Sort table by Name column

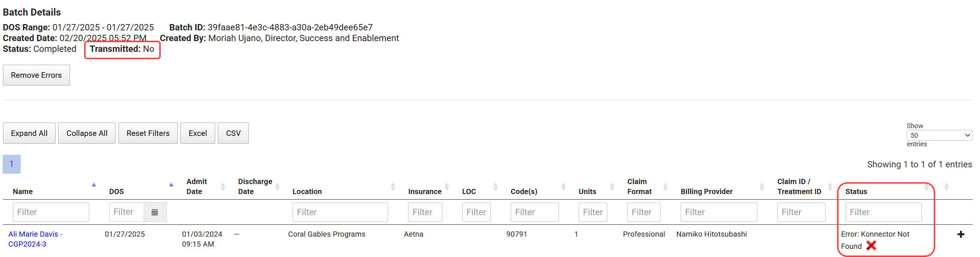coord(94,185)
